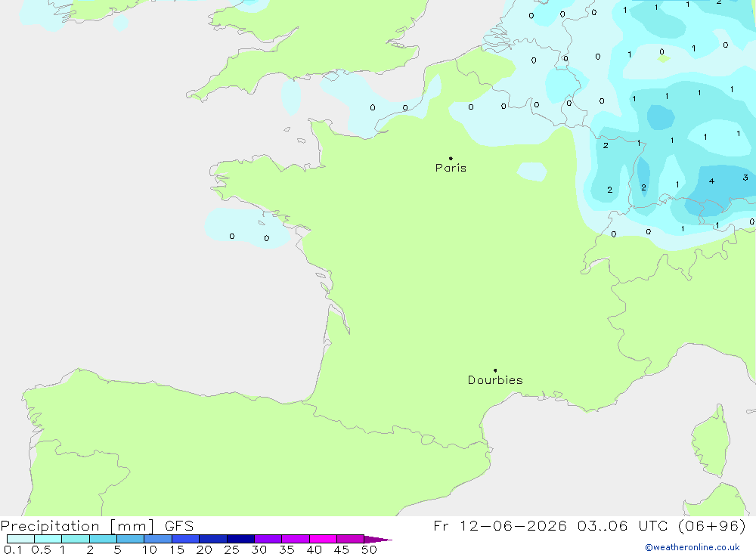Pick the 2–5 mm legend color swatch

point(103,539)
